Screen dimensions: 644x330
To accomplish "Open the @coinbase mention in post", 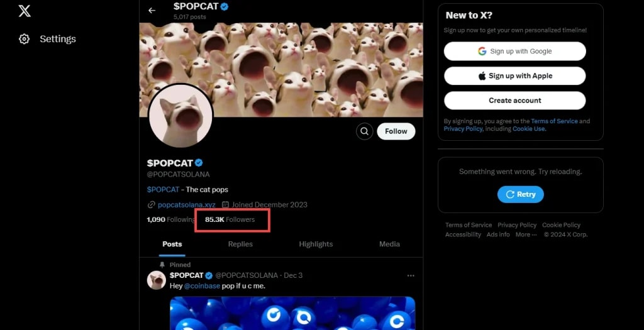I will pos(202,285).
